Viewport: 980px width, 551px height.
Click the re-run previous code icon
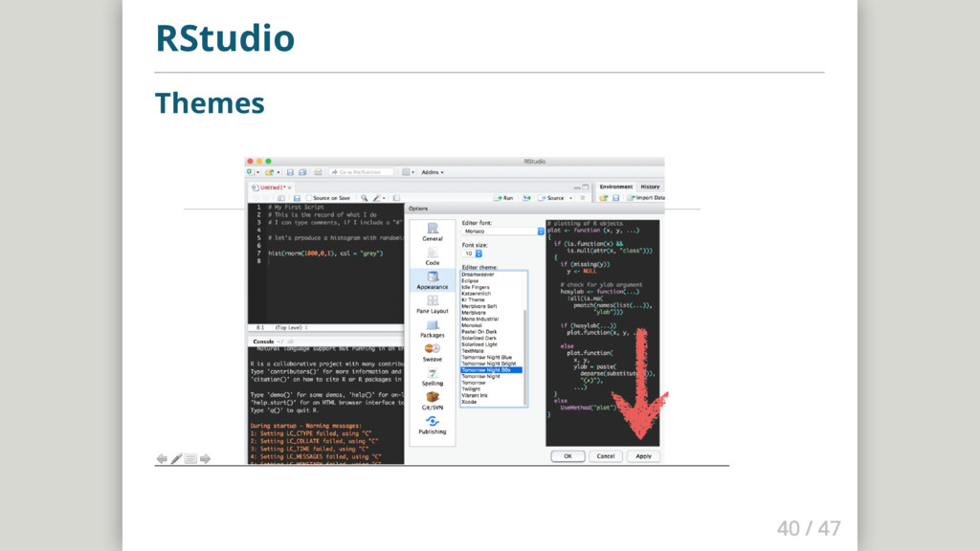click(x=526, y=198)
